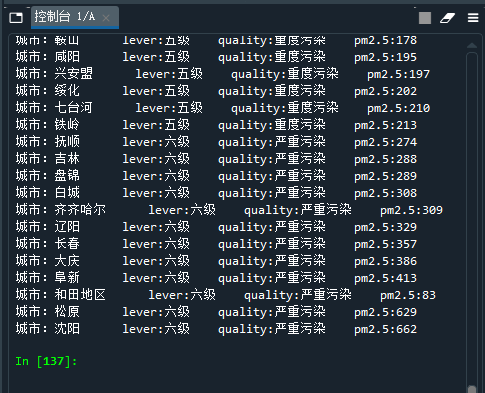Click the value pm2.5:197
The image size is (485, 393).
(398, 74)
